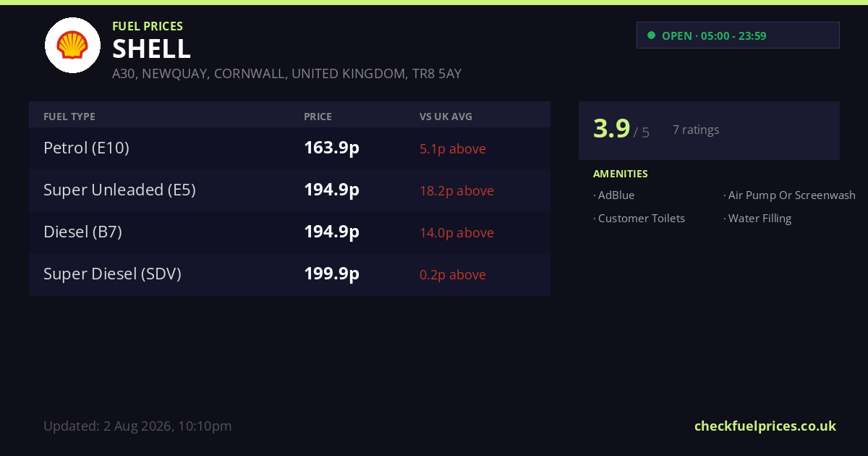Image resolution: width=868 pixels, height=456 pixels.
Task: Click the PRICE column header
Action: pos(318,117)
